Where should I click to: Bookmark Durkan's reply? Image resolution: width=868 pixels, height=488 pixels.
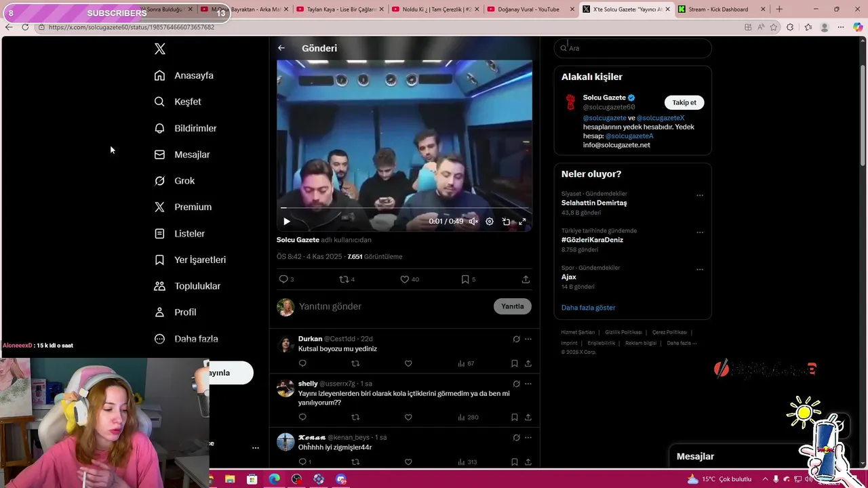click(x=515, y=363)
